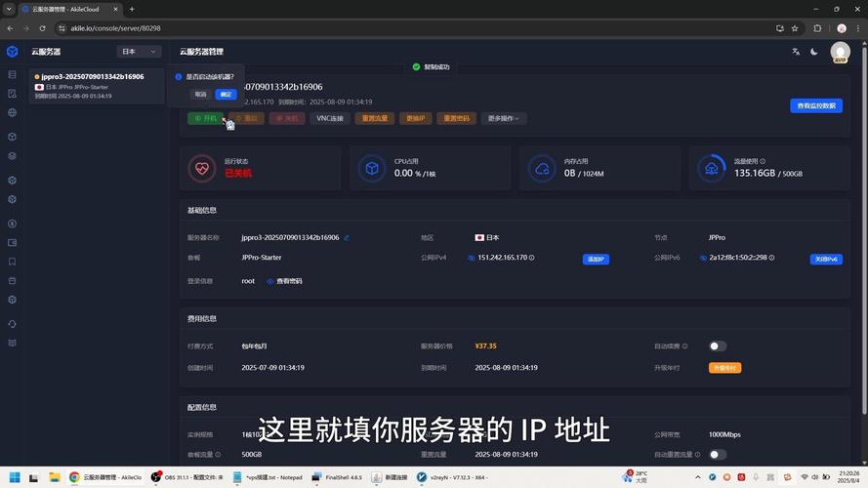
Task: Click the orange 升级年付 button
Action: (x=724, y=368)
